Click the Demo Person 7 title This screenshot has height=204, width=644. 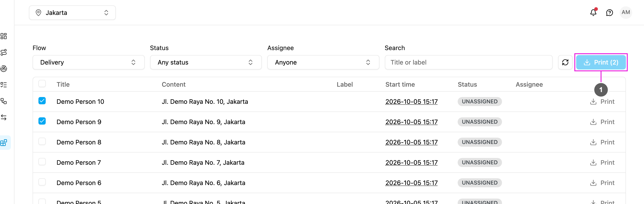tap(79, 162)
